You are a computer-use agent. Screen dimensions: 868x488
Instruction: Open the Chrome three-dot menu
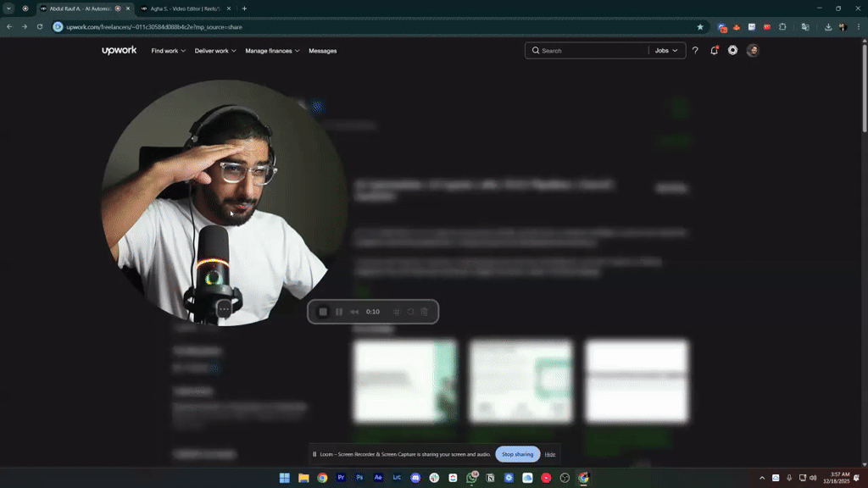[x=859, y=26]
